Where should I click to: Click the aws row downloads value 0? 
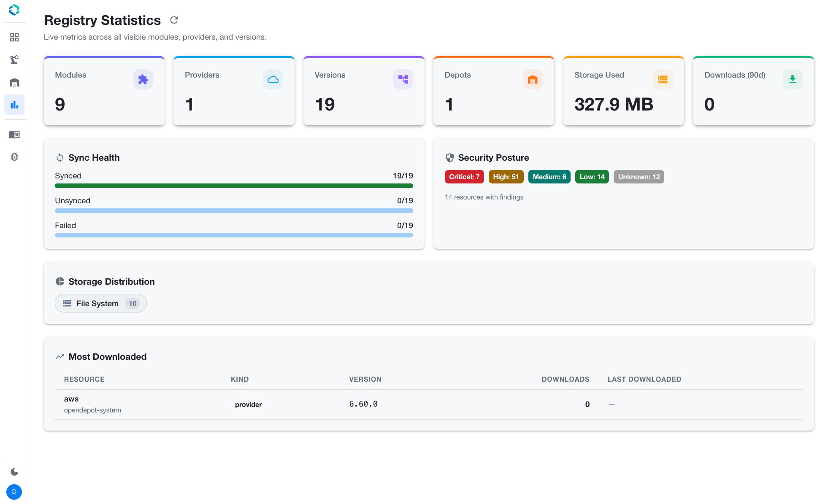(587, 404)
